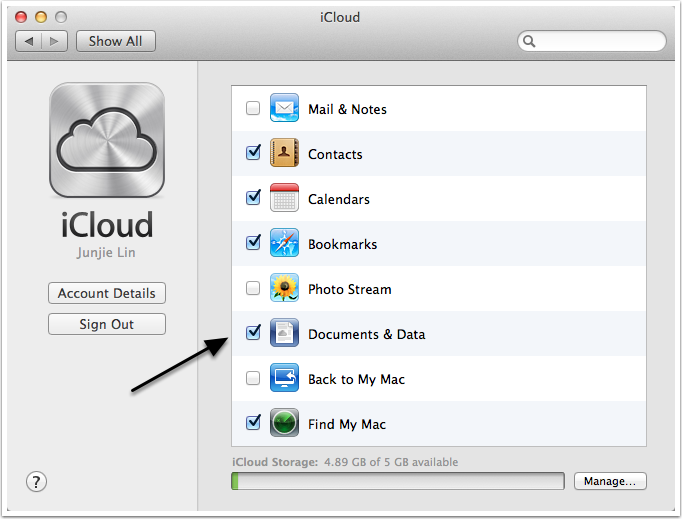The height and width of the screenshot is (519, 682).
Task: Disable the Find My Mac checkbox
Action: (x=253, y=422)
